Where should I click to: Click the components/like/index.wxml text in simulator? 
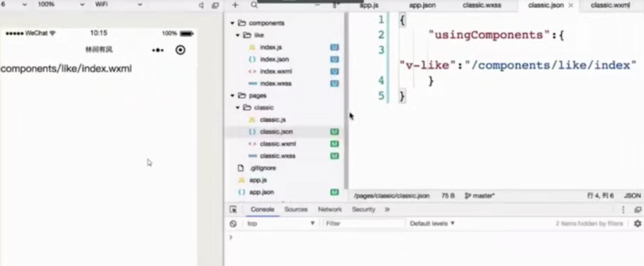coord(66,69)
